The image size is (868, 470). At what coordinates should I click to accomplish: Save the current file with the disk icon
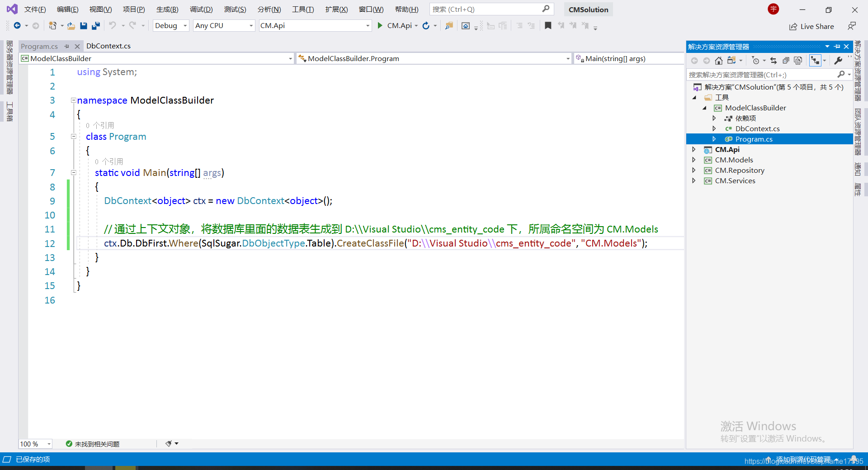pos(83,26)
